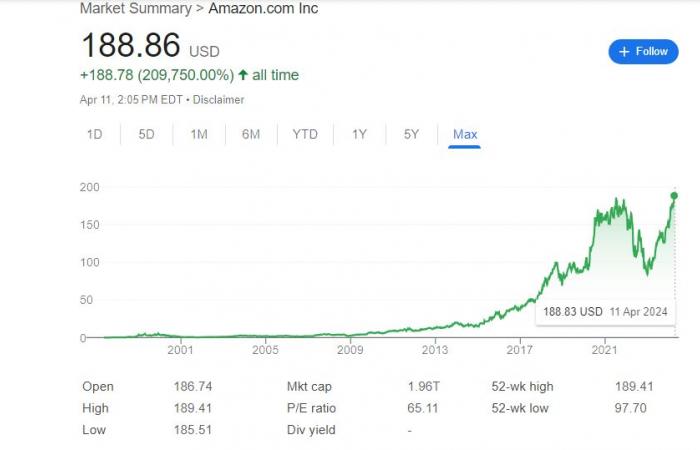Click the Max range tab
The image size is (700, 450).
tap(465, 134)
